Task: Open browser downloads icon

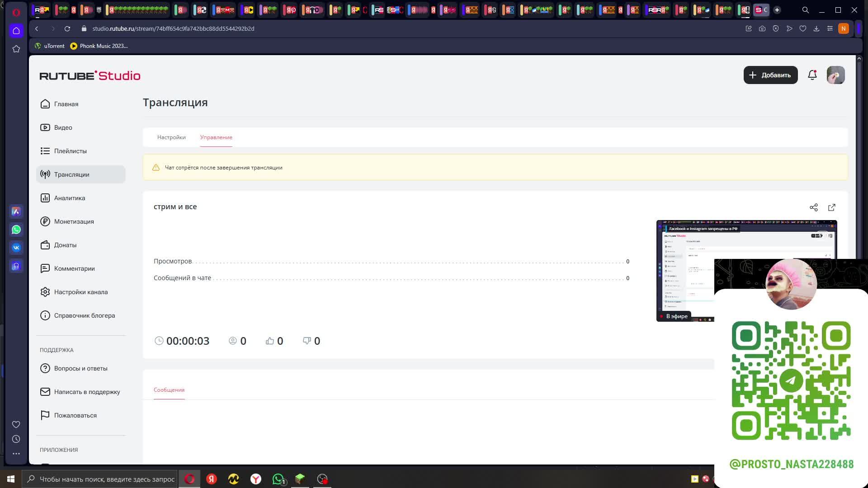Action: pos(816,28)
